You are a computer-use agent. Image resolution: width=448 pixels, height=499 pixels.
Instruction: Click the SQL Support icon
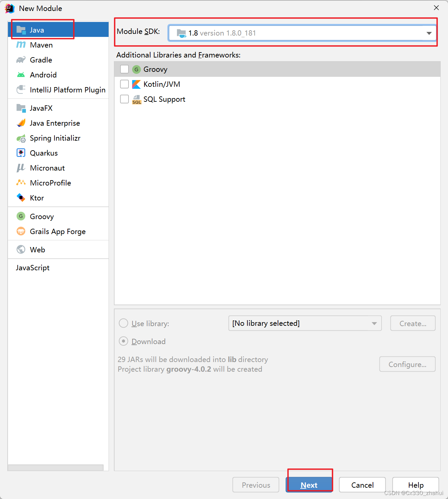[136, 99]
